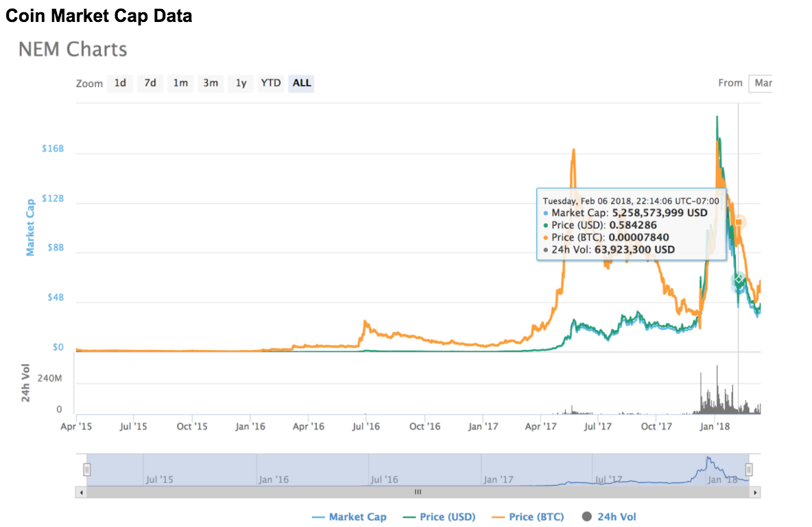Click the horizontal scrollbar thumb grip
Image resolution: width=812 pixels, height=527 pixels.
coord(418,492)
